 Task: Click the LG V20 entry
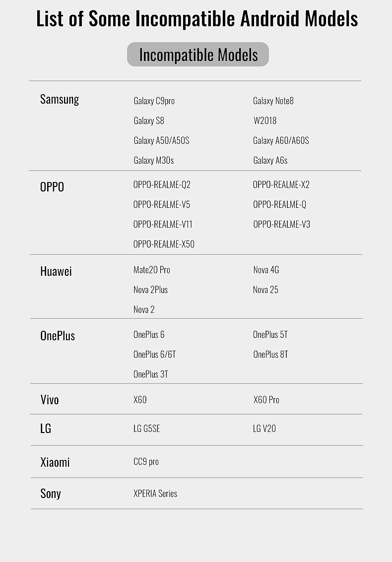click(264, 429)
